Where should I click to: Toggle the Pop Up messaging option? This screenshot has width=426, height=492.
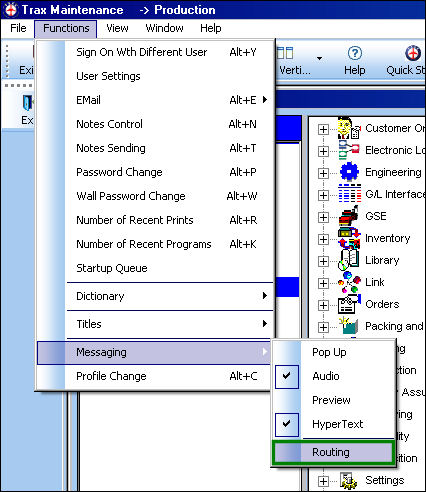click(334, 352)
